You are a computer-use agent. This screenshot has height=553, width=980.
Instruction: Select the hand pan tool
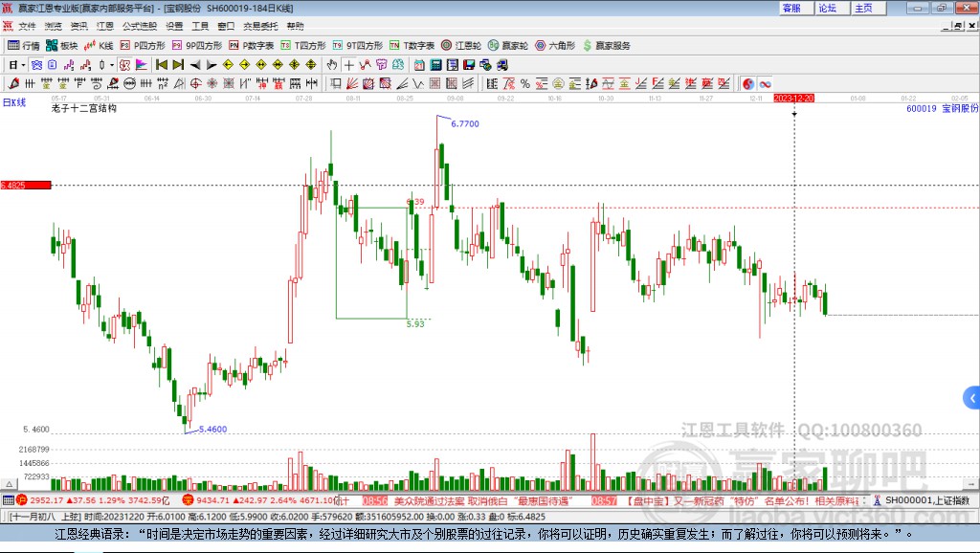pos(332,65)
